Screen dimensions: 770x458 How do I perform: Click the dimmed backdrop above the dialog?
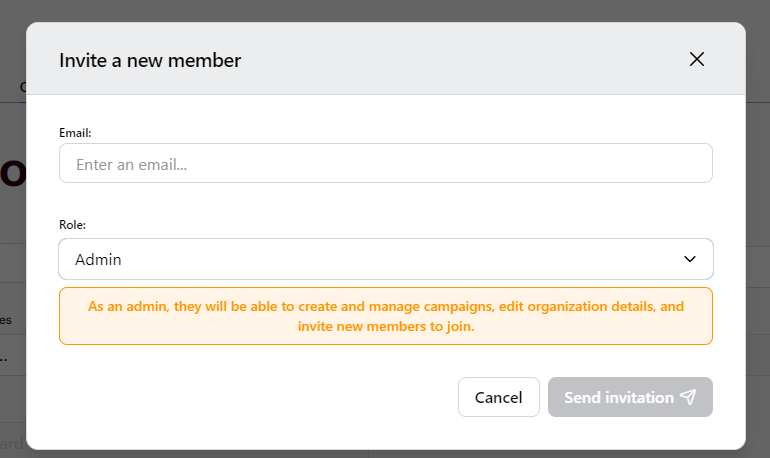(385, 10)
